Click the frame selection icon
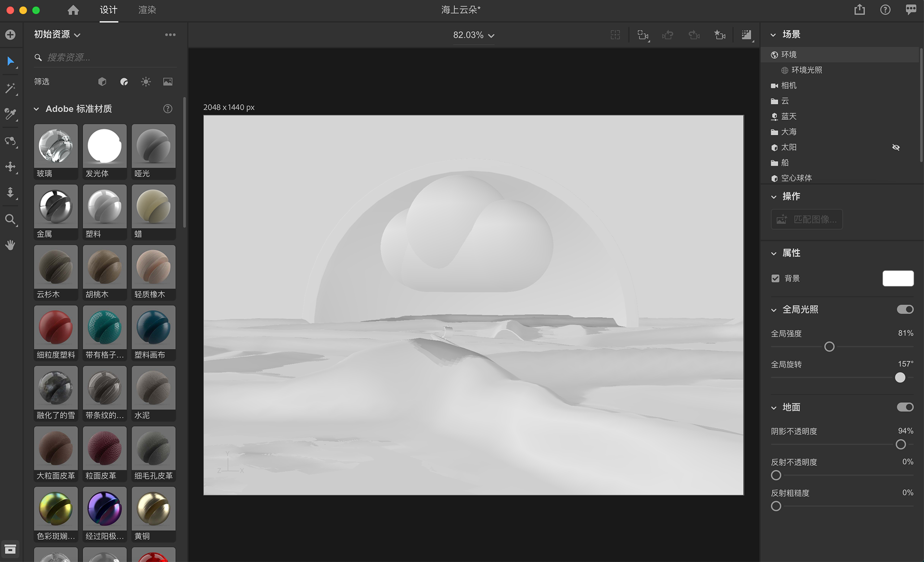This screenshot has height=562, width=924. [x=615, y=35]
